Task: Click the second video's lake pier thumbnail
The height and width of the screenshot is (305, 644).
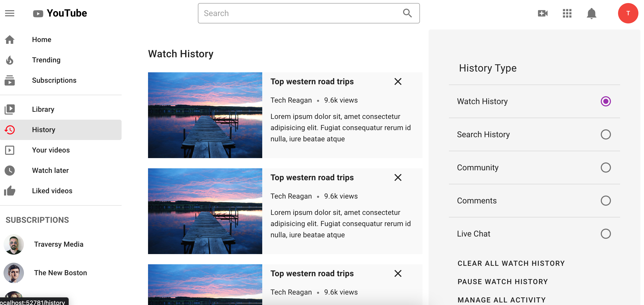Action: tap(205, 211)
